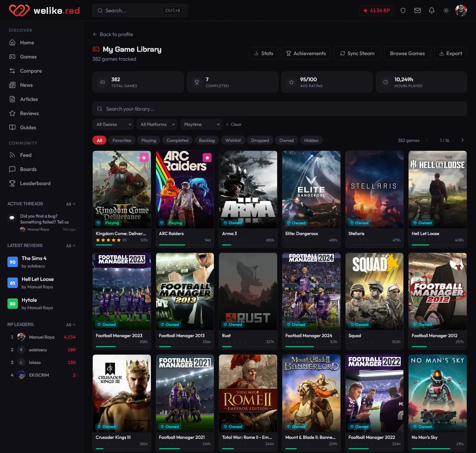476x453 pixels.
Task: Open the Leaderboard from the sidebar
Action: click(x=35, y=183)
